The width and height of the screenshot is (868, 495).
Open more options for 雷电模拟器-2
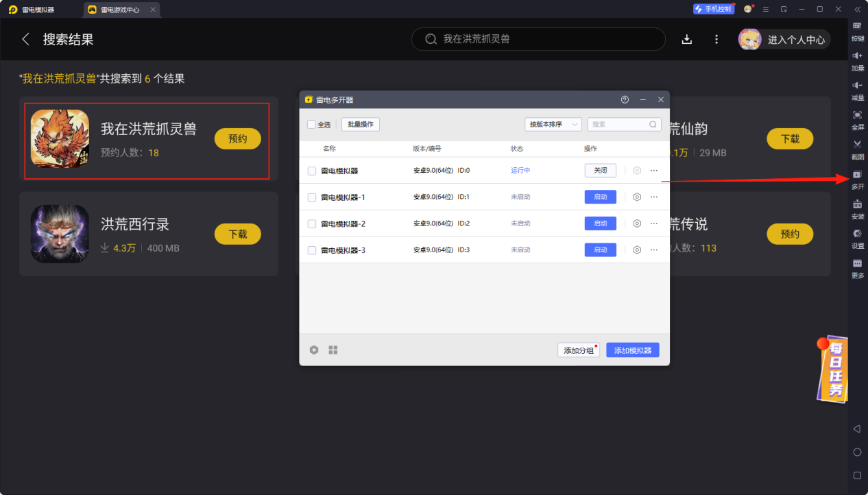654,224
